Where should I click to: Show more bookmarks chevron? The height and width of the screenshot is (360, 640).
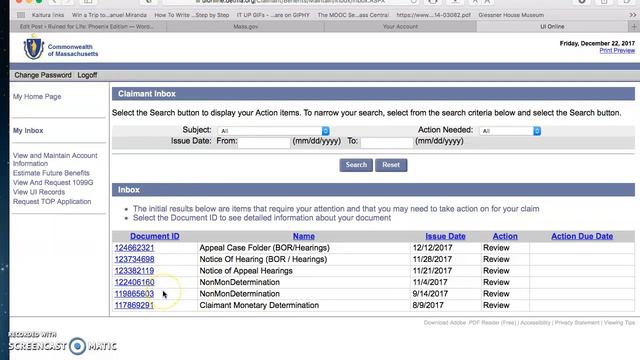[x=633, y=15]
